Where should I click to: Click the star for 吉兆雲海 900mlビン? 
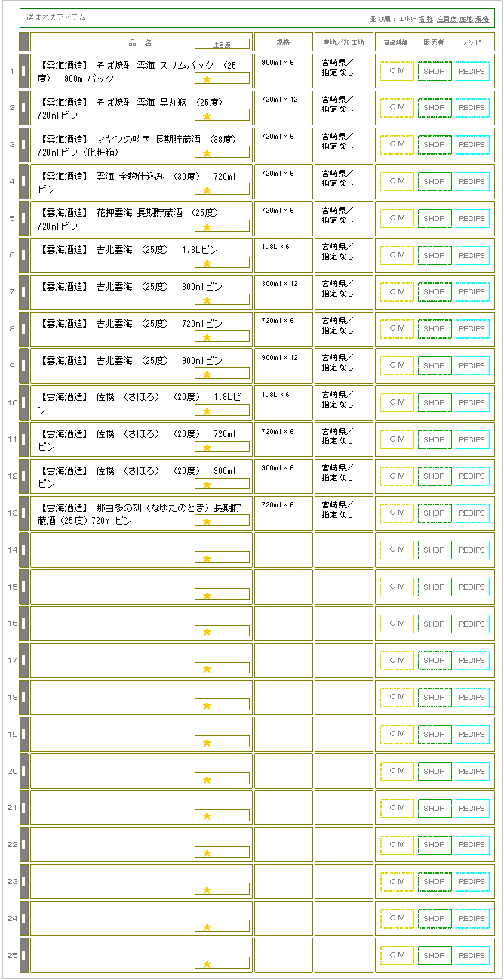pos(207,374)
